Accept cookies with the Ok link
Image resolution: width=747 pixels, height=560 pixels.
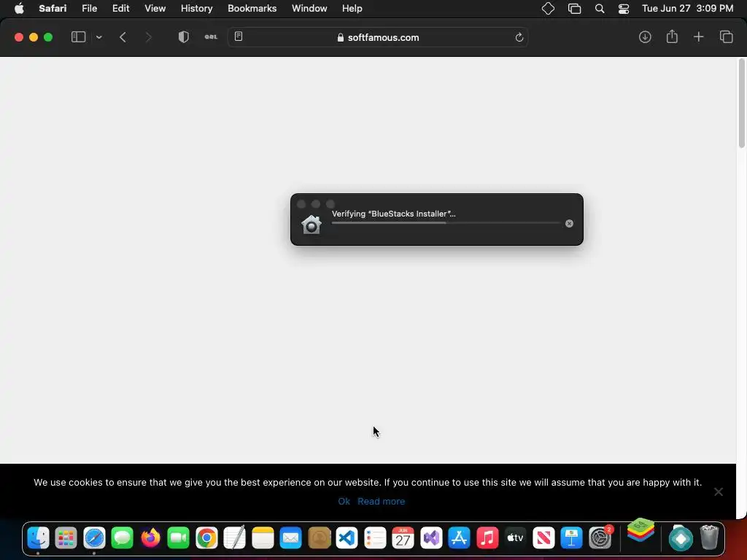pos(344,501)
